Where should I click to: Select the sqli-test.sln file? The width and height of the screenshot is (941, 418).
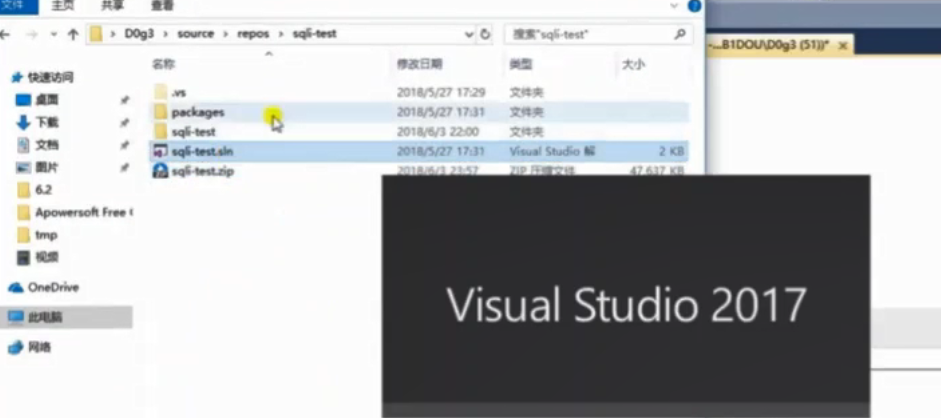pos(418,151)
